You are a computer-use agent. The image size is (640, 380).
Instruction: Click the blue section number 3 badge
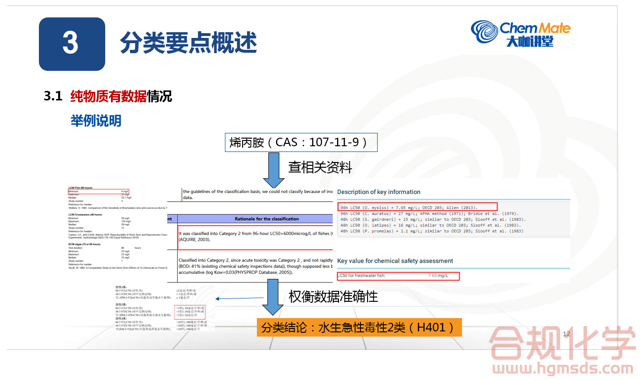point(72,44)
